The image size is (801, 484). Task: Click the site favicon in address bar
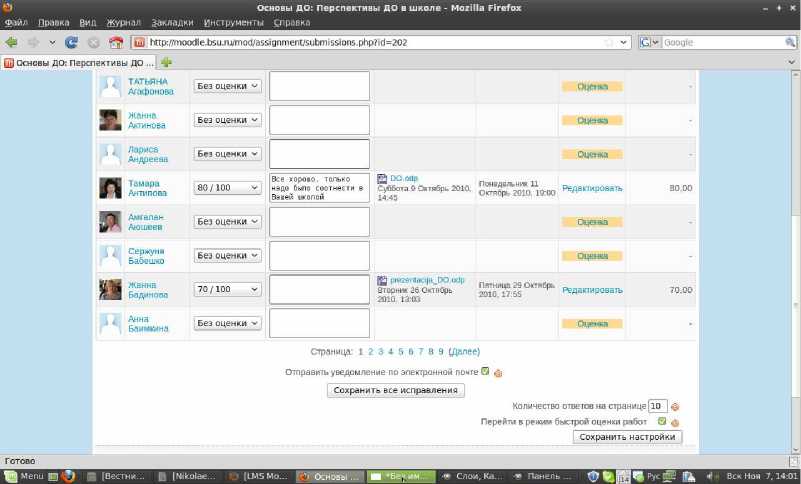139,42
